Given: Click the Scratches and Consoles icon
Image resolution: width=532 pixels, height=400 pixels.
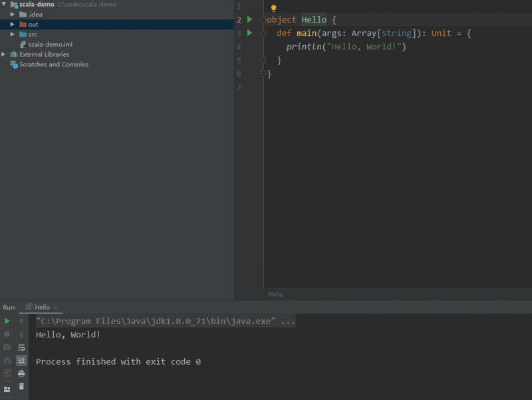Looking at the screenshot, I should [14, 65].
